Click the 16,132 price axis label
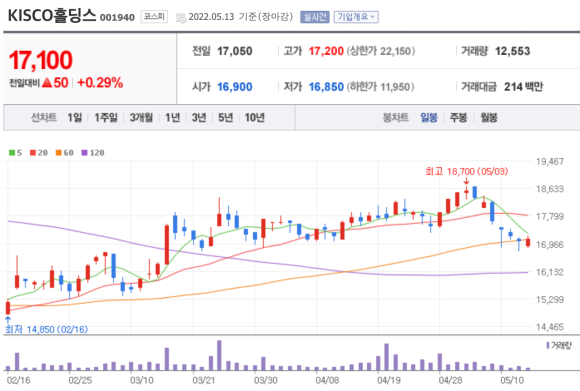 [550, 272]
